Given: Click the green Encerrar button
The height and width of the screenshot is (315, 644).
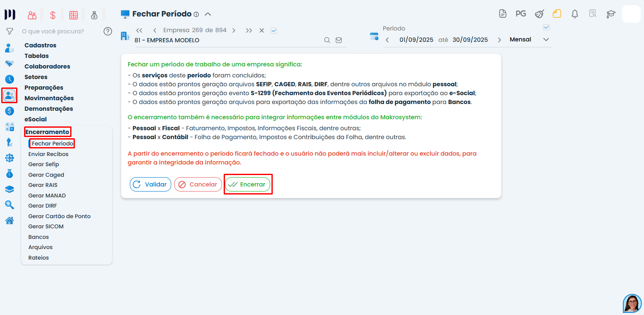Looking at the screenshot, I should [247, 184].
